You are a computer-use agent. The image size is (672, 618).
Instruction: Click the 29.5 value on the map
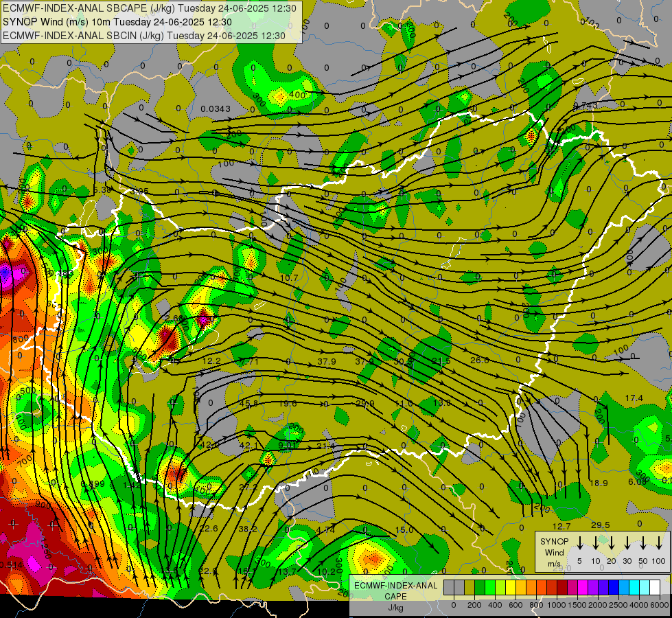600,525
